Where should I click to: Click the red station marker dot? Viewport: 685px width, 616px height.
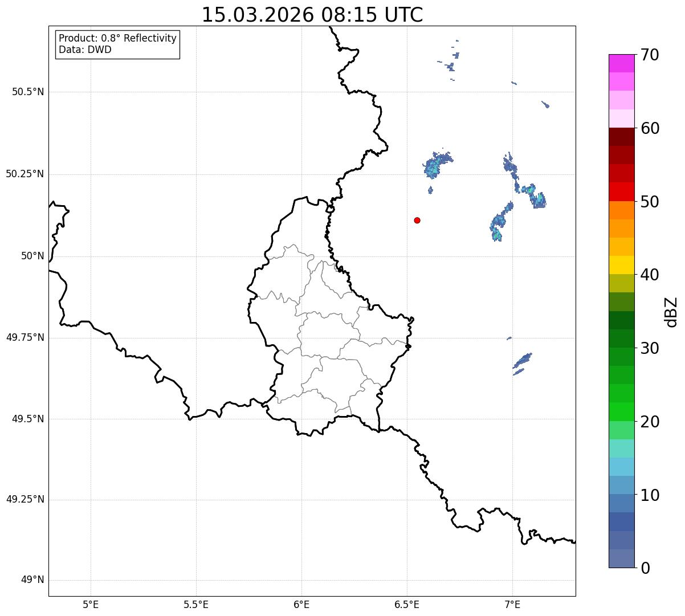point(417,220)
